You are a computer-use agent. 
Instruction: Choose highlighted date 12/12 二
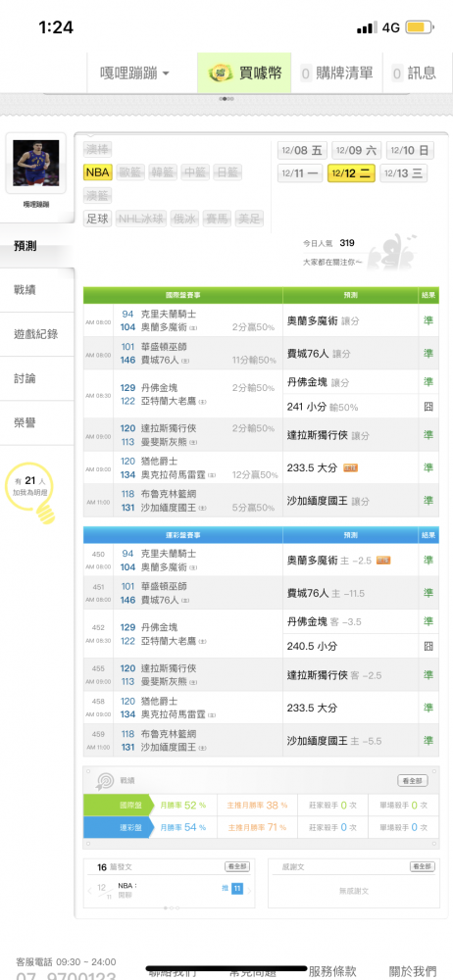tap(351, 173)
